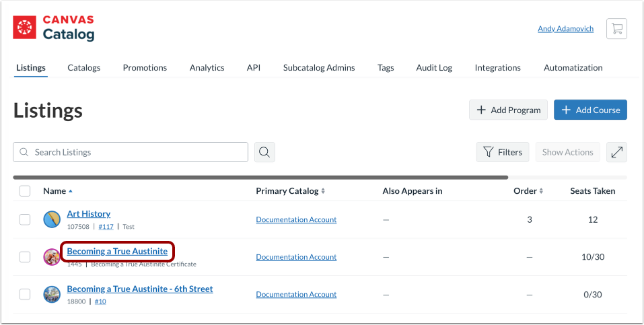Click the Add Program button
This screenshot has width=644, height=325.
click(x=509, y=110)
